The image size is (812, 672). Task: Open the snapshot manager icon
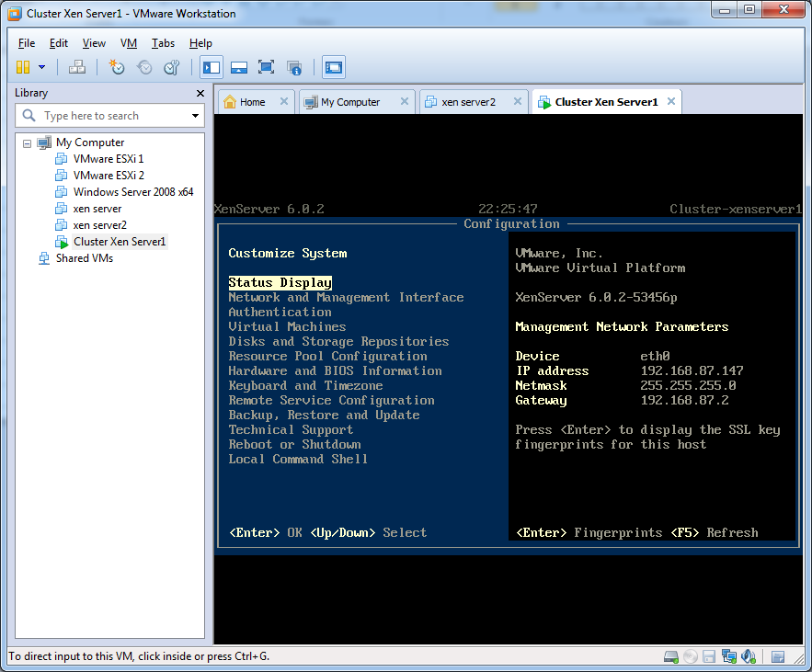point(172,67)
